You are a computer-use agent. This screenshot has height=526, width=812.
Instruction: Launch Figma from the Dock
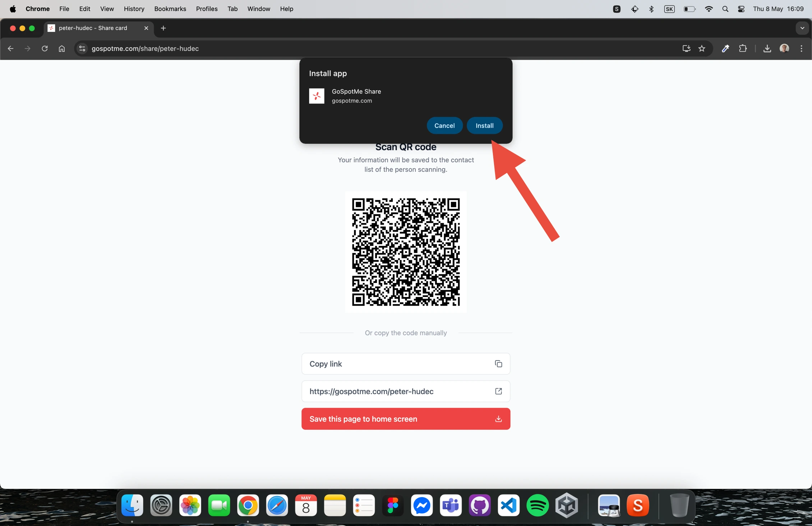click(393, 505)
